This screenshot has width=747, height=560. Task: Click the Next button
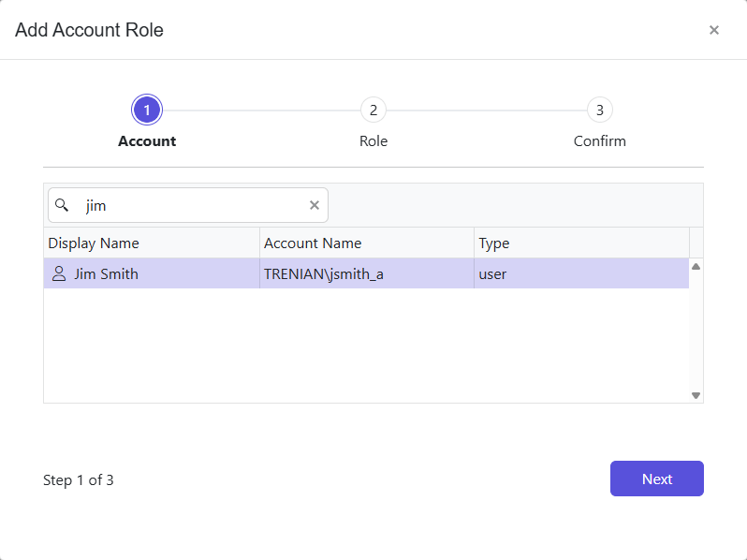657,479
